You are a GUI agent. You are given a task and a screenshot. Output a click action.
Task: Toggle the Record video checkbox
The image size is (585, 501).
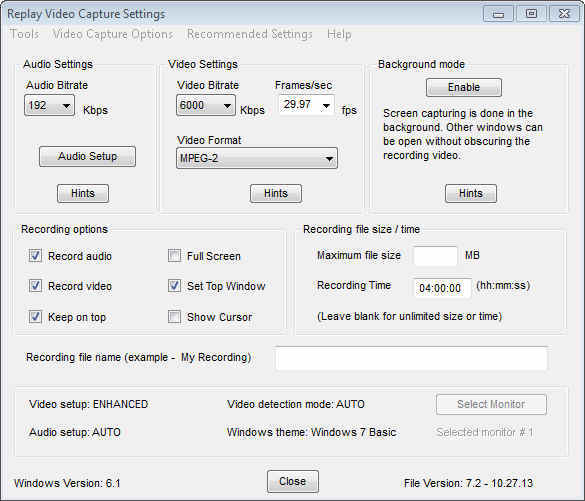point(35,286)
